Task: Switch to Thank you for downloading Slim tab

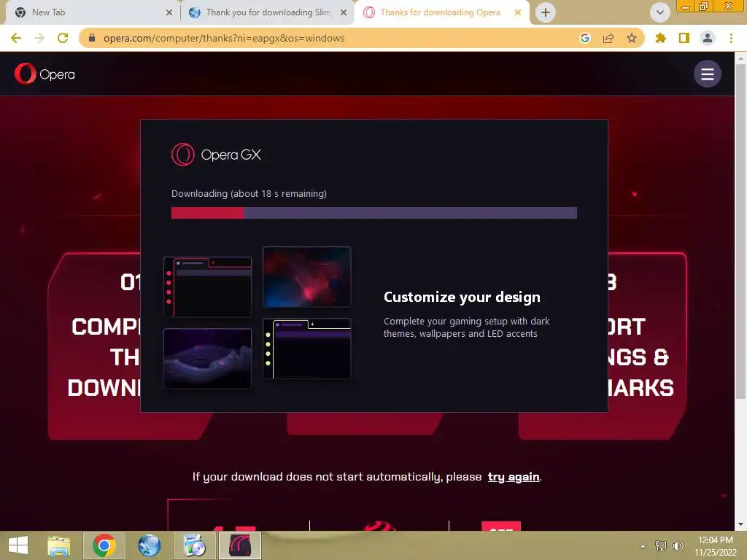Action: (x=267, y=12)
